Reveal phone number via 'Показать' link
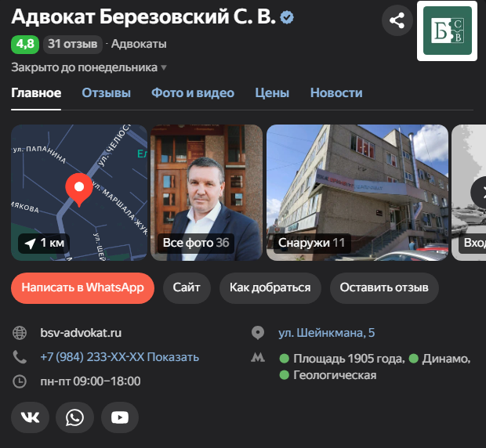The height and width of the screenshot is (448, 486). pos(172,357)
